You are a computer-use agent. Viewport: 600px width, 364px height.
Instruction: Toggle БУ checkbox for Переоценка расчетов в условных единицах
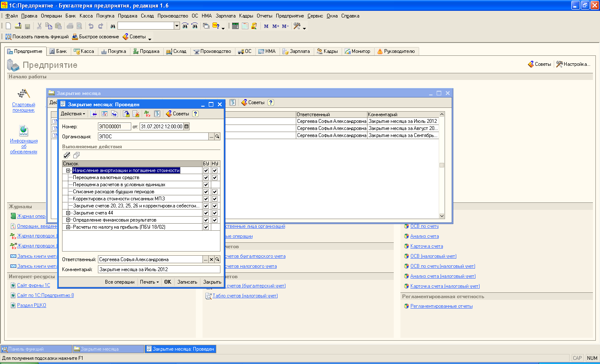pos(206,185)
